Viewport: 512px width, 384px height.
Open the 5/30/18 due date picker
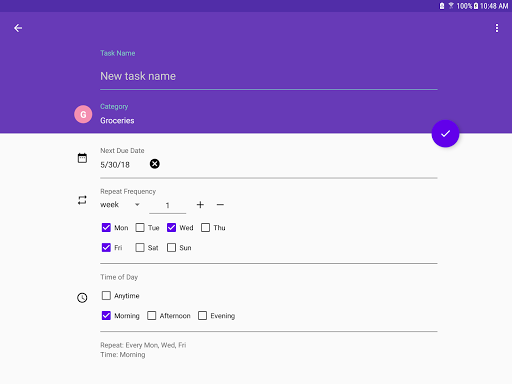(x=115, y=165)
